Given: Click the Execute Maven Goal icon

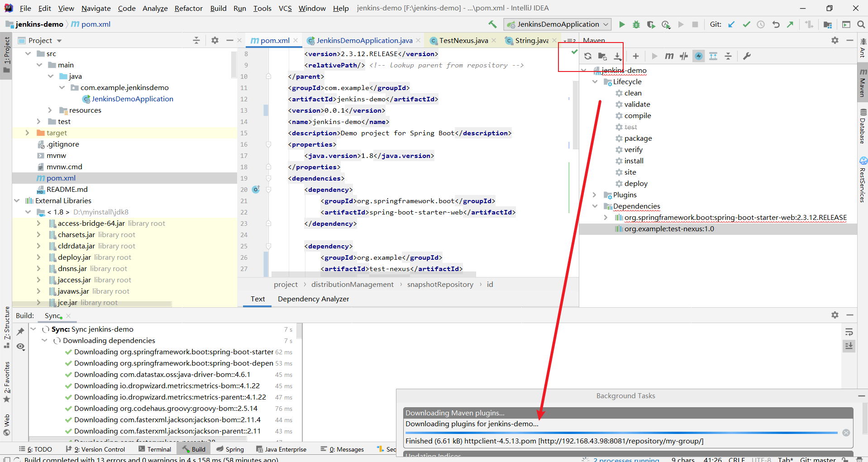Looking at the screenshot, I should [669, 56].
